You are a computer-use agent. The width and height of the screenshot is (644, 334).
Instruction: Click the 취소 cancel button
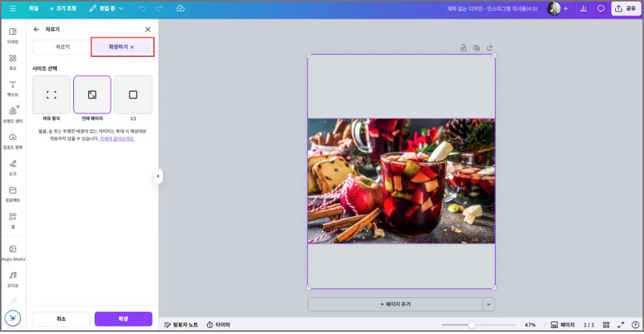(x=61, y=318)
